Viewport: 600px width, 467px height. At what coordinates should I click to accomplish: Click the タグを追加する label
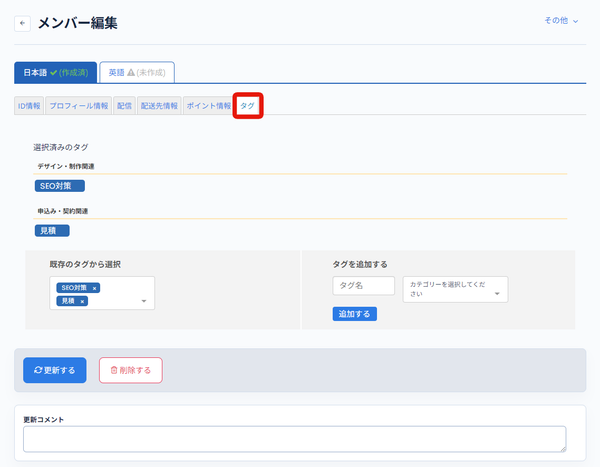(360, 264)
